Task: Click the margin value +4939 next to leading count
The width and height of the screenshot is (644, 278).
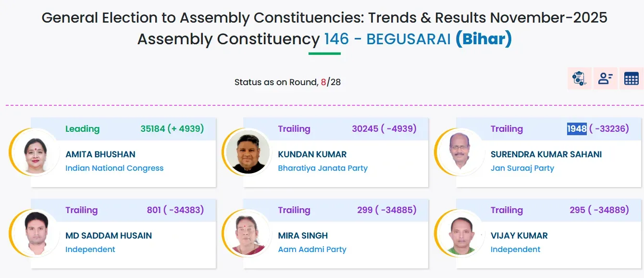Action: 187,129
